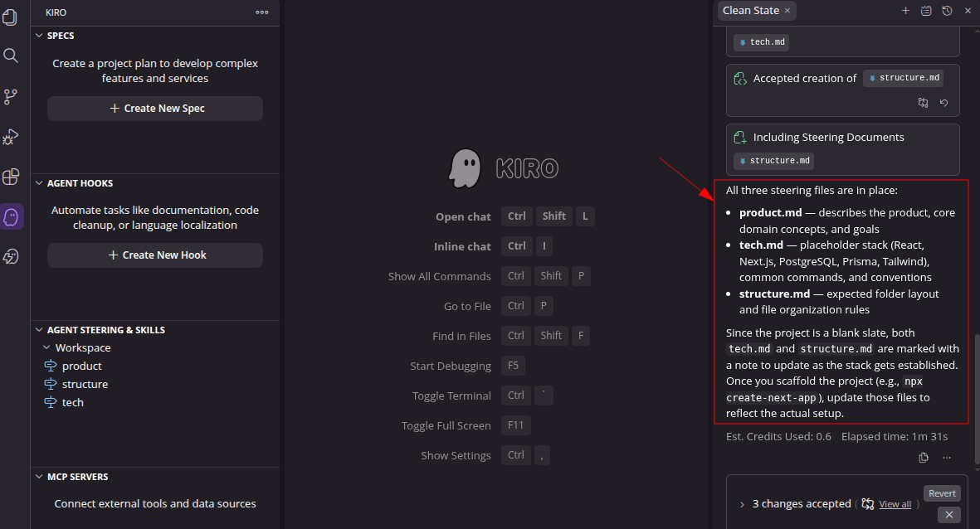Image resolution: width=980 pixels, height=529 pixels.
Task: Collapse the MCP SERVERS section
Action: [39, 477]
